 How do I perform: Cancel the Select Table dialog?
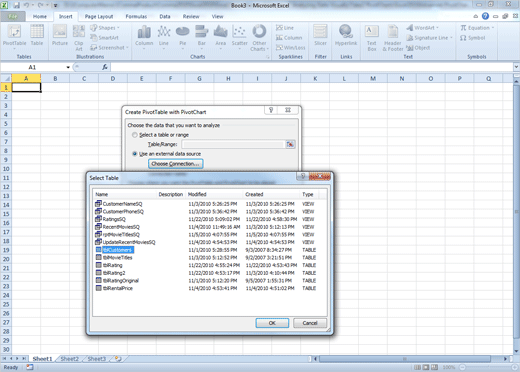pyautogui.click(x=310, y=323)
